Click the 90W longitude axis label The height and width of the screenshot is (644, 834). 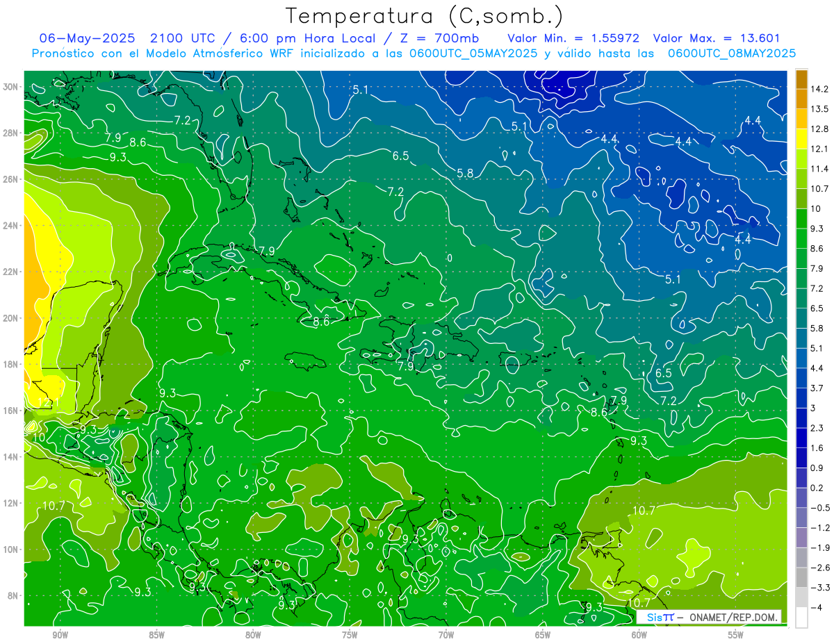tap(60, 635)
